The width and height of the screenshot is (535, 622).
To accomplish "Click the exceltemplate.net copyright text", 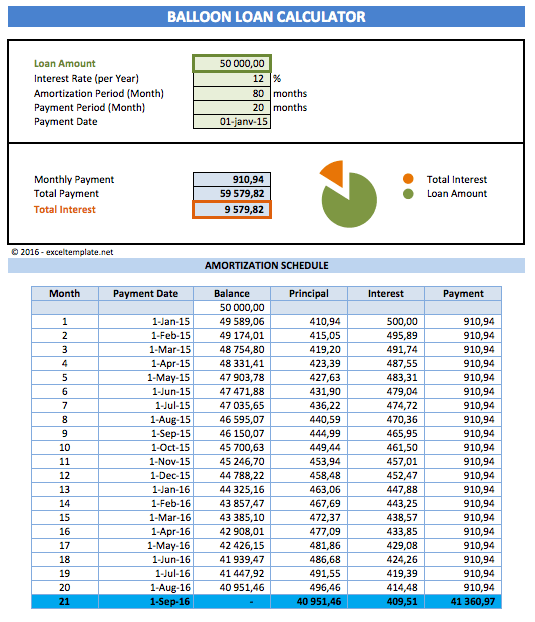I will click(62, 252).
